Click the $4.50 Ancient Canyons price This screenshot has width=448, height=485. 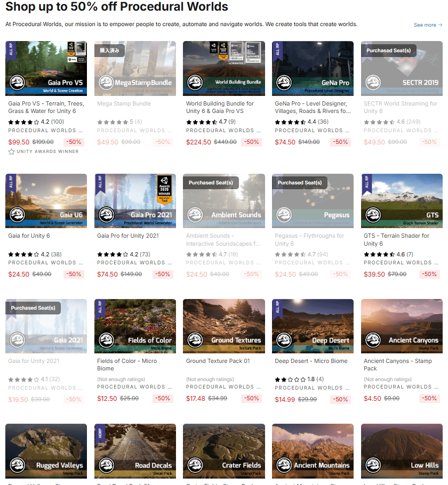(x=372, y=399)
